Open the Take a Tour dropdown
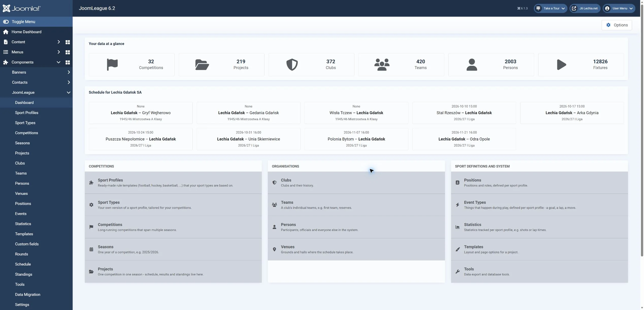This screenshot has height=310, width=644. pyautogui.click(x=550, y=8)
